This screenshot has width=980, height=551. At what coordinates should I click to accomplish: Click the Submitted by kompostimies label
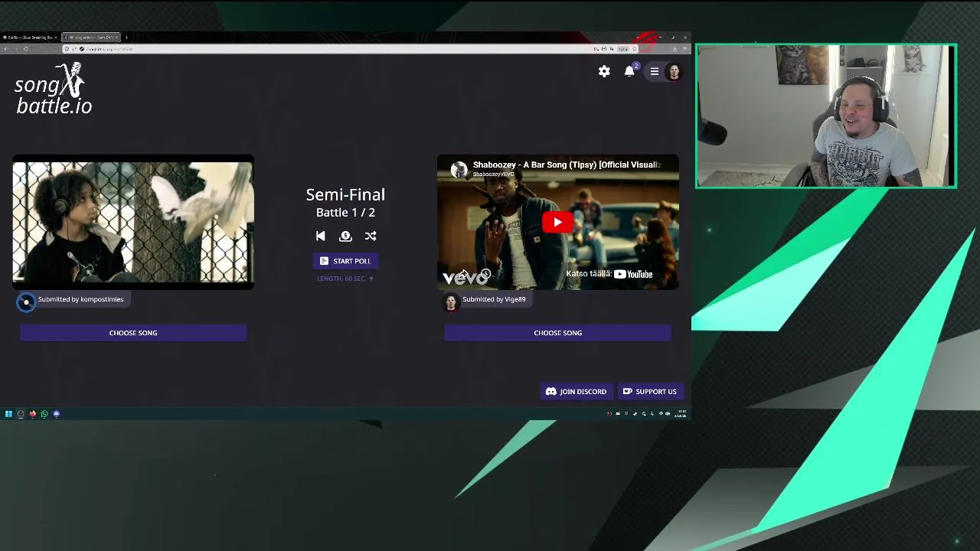pyautogui.click(x=80, y=299)
